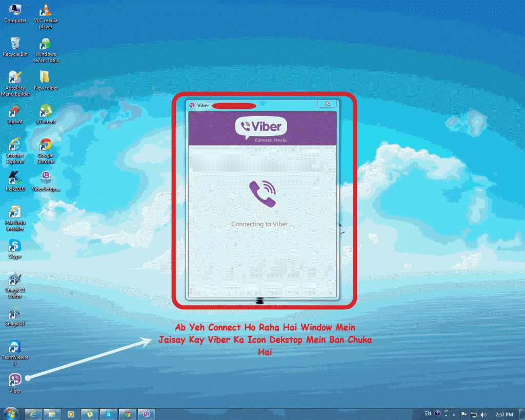Open the Windows Start menu
The height and width of the screenshot is (420, 525).
click(x=11, y=414)
